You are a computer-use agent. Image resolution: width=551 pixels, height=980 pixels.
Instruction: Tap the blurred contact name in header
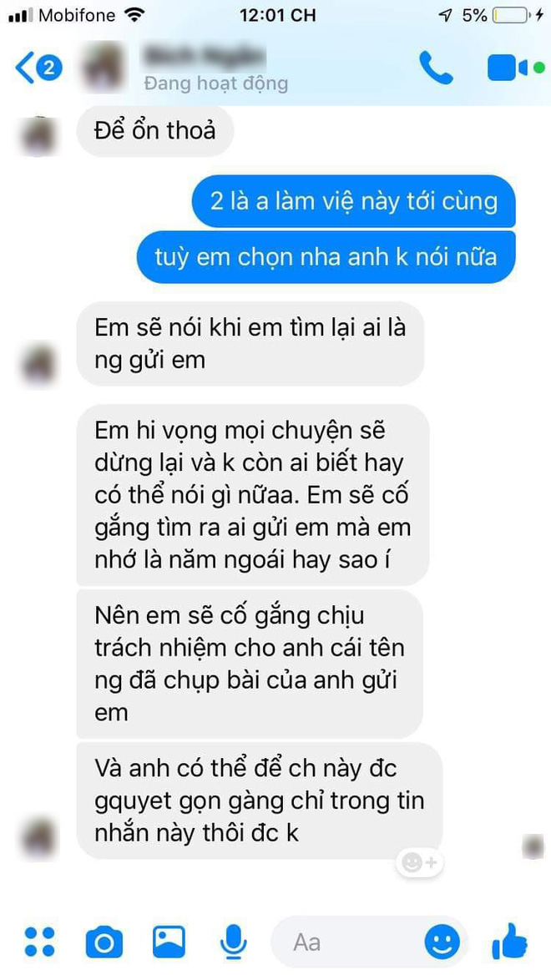coord(205,57)
